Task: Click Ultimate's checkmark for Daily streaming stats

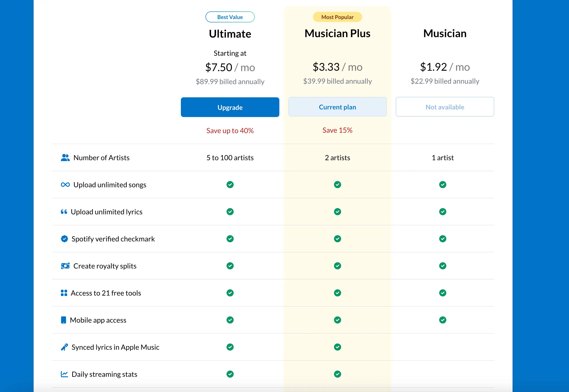Action: point(230,374)
